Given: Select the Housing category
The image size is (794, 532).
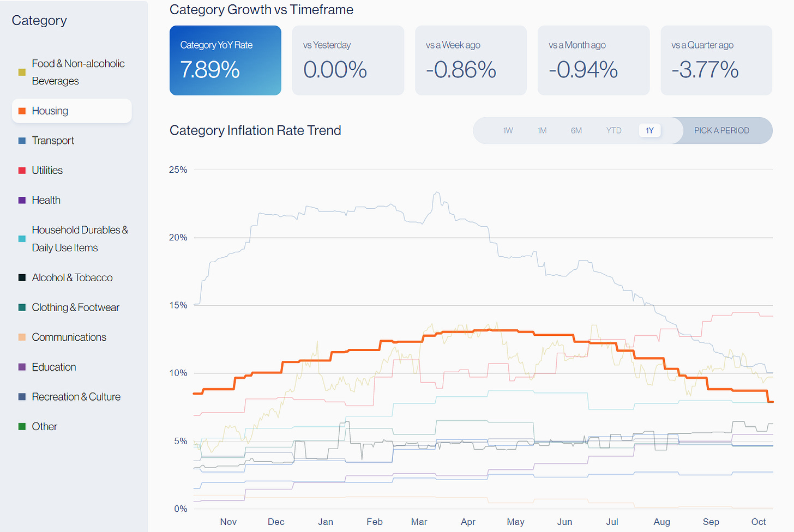Looking at the screenshot, I should point(72,111).
